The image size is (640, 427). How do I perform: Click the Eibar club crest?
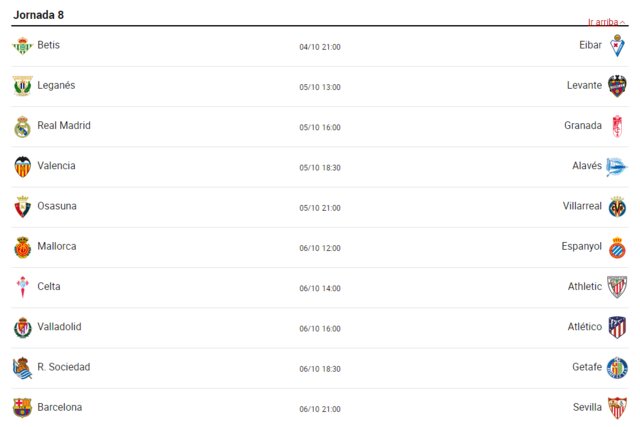tap(617, 45)
